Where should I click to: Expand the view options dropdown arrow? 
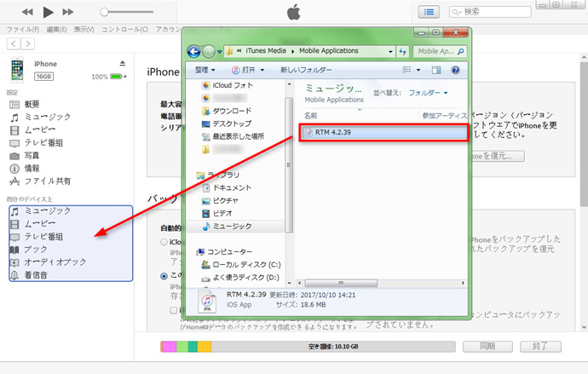(418, 70)
